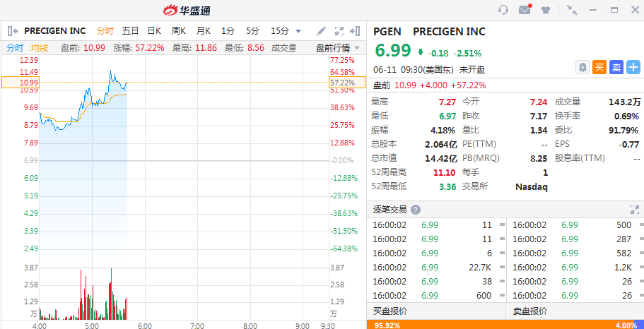Collapse the left panel arrow icon

[13, 31]
